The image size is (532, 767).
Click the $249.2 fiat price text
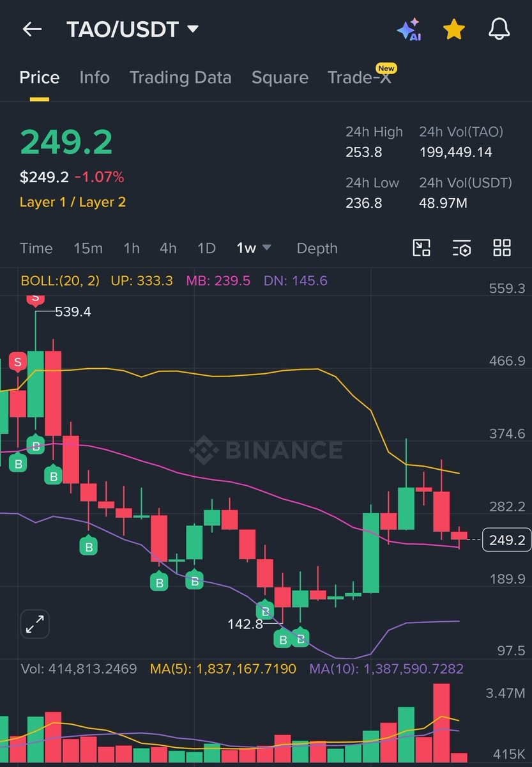(44, 177)
